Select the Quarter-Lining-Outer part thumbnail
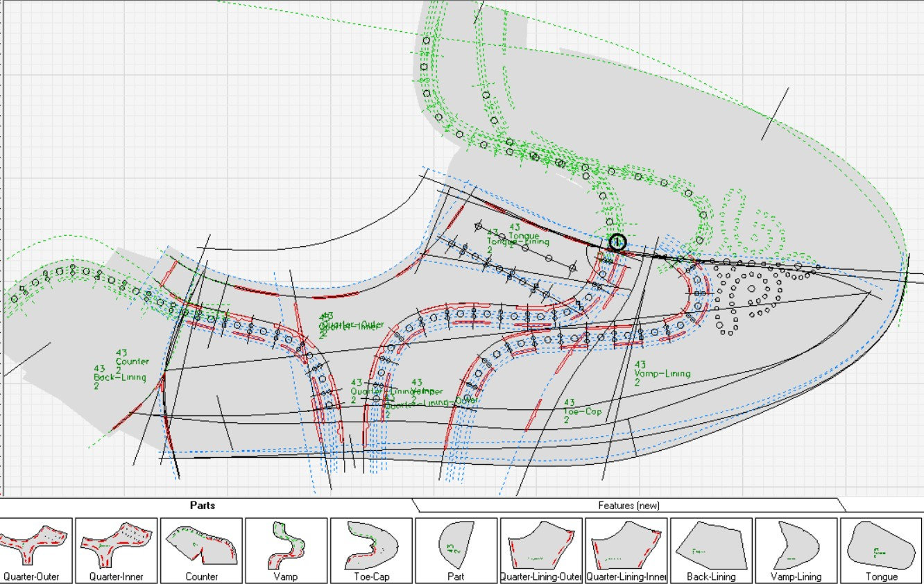924x584 pixels. click(x=540, y=550)
